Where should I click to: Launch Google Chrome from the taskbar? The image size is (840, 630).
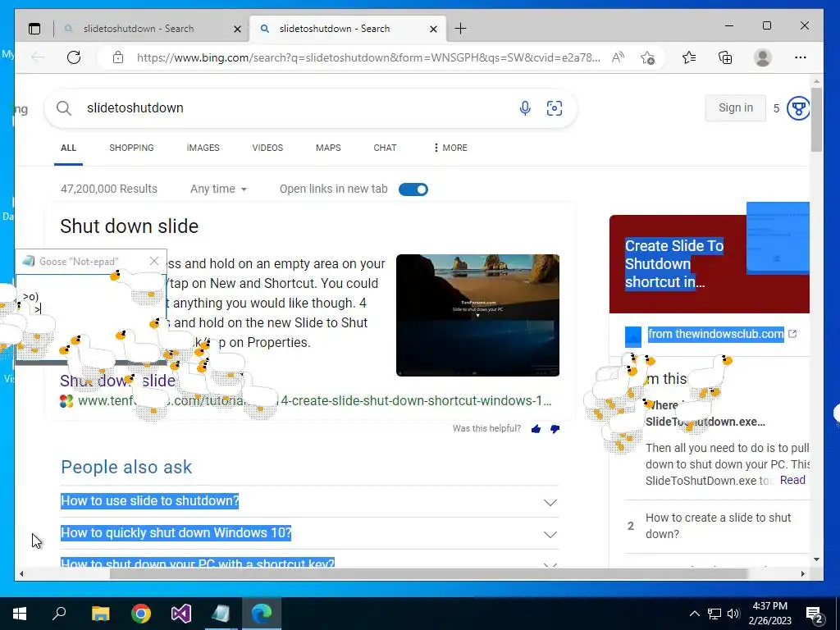(141, 614)
